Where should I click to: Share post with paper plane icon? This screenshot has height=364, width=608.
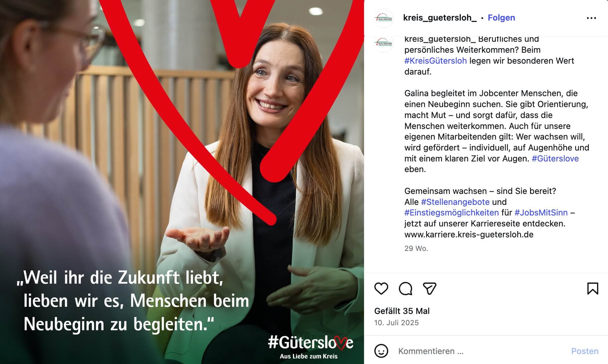click(x=429, y=288)
